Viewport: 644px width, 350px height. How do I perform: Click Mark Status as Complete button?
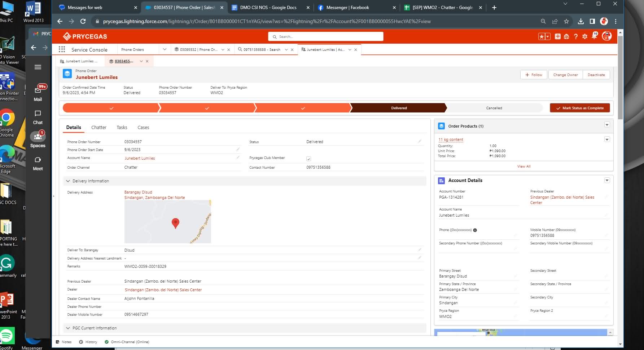(580, 108)
